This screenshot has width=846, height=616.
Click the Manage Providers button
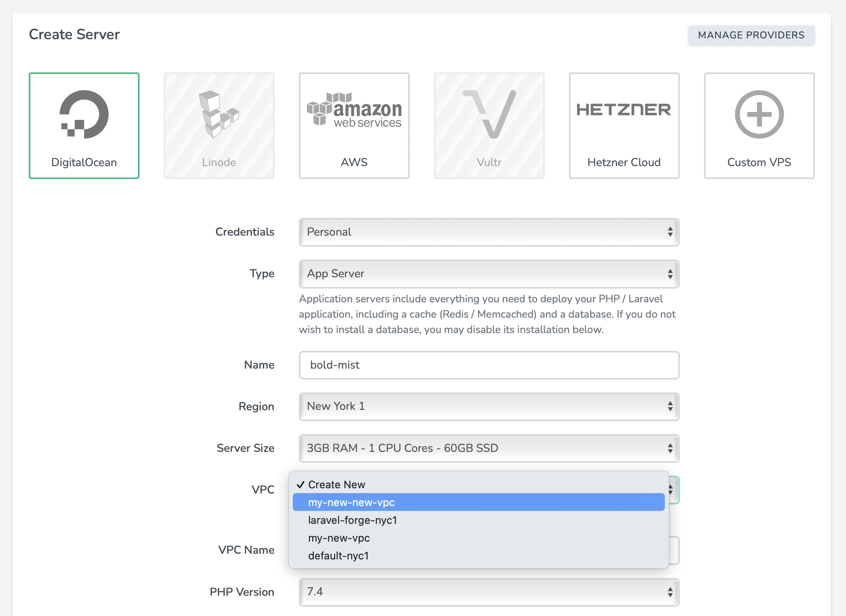751,35
